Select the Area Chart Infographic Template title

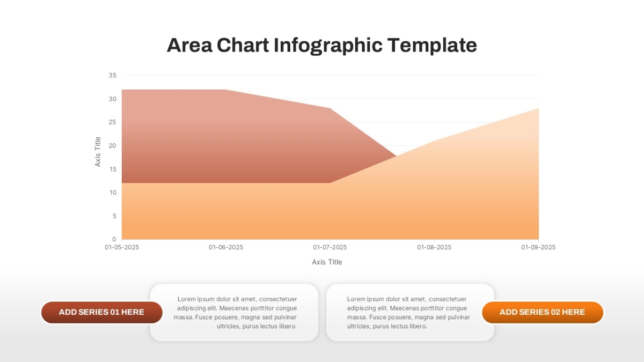click(322, 45)
